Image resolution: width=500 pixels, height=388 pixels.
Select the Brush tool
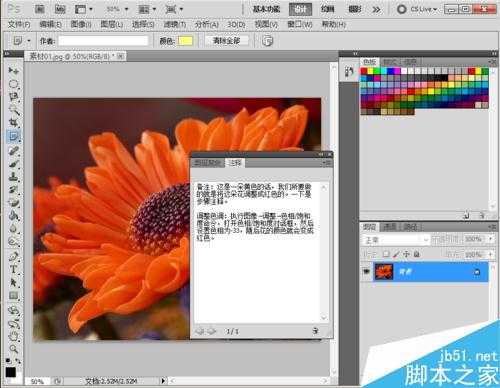tap(13, 164)
